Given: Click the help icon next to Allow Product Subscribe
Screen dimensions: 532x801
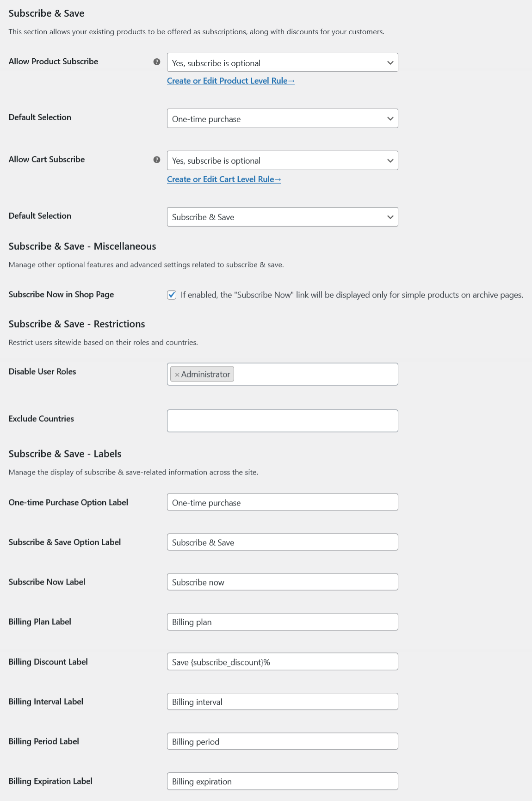Looking at the screenshot, I should pos(157,62).
